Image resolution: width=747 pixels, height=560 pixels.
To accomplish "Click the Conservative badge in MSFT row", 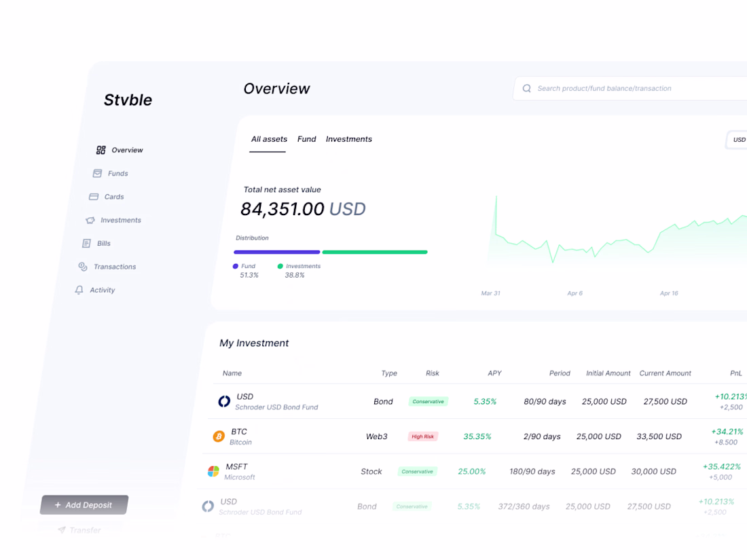I will point(418,472).
